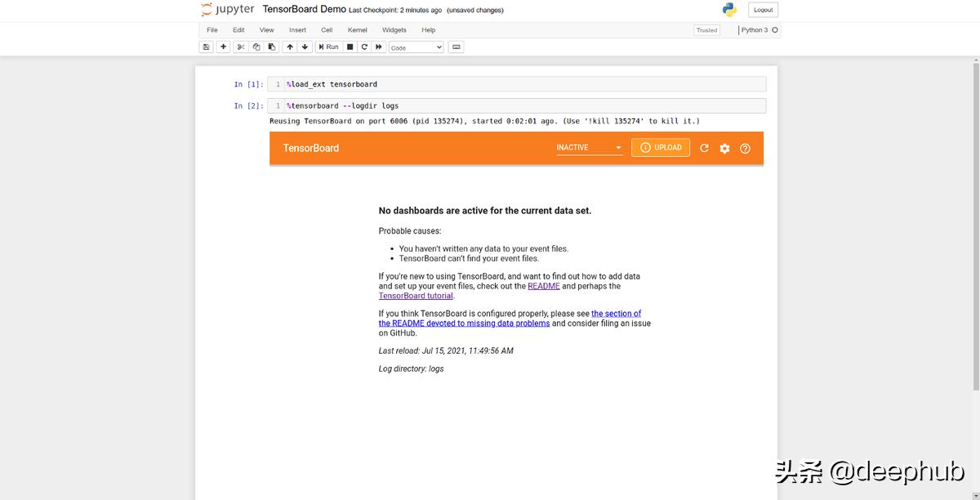Expand the INACTIVE dashboards dropdown
Image resolution: width=980 pixels, height=500 pixels.
(589, 148)
